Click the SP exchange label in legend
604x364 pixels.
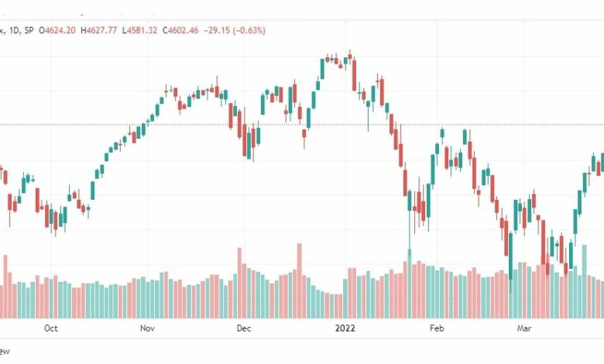coord(29,30)
